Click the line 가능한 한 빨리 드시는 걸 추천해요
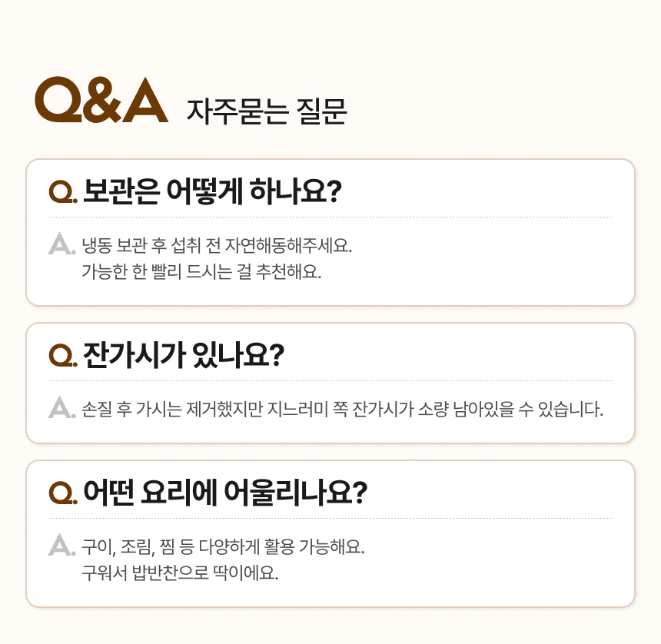Viewport: 661px width, 644px height. click(201, 272)
